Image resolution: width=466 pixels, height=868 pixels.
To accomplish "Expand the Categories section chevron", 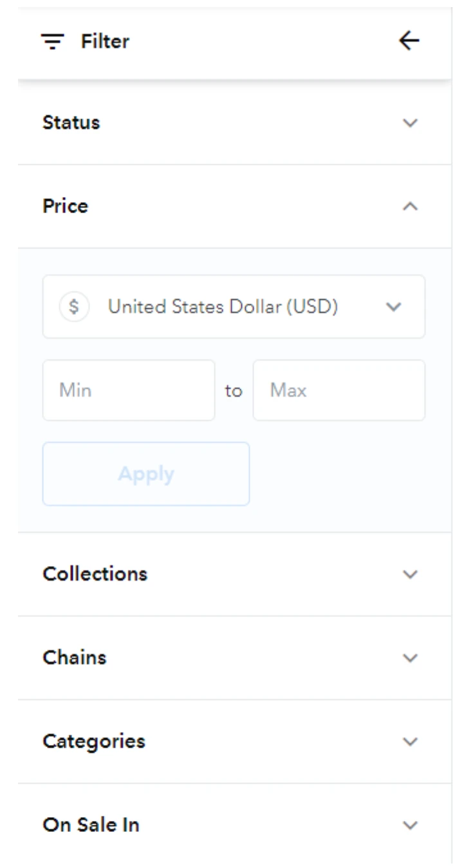I will point(410,741).
